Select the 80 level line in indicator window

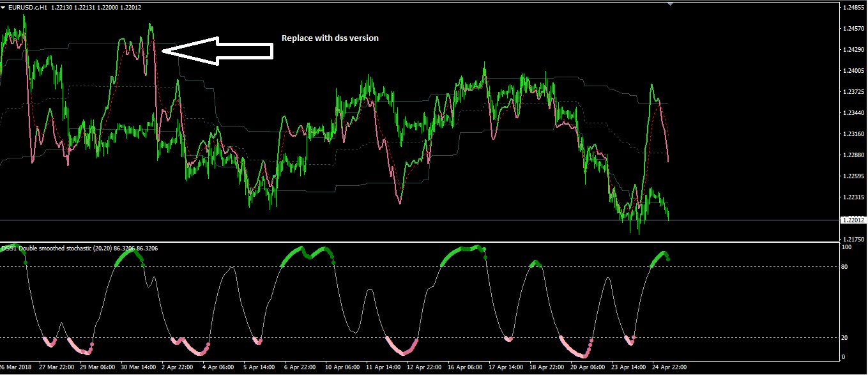[418, 266]
